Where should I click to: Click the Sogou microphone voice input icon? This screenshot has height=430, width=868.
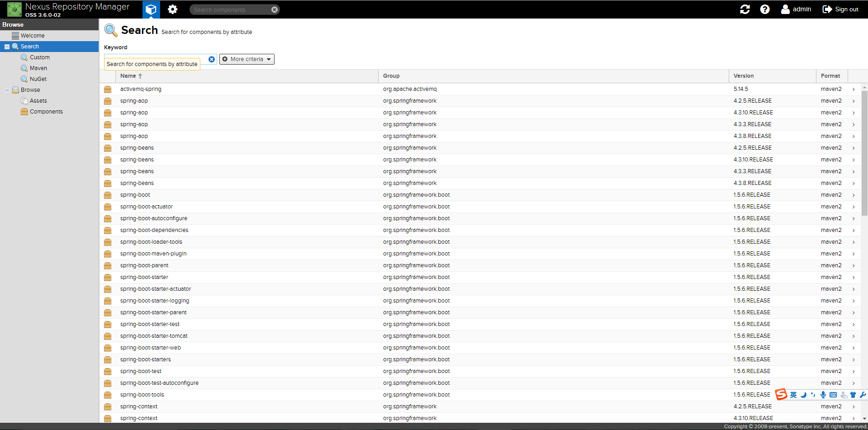823,395
